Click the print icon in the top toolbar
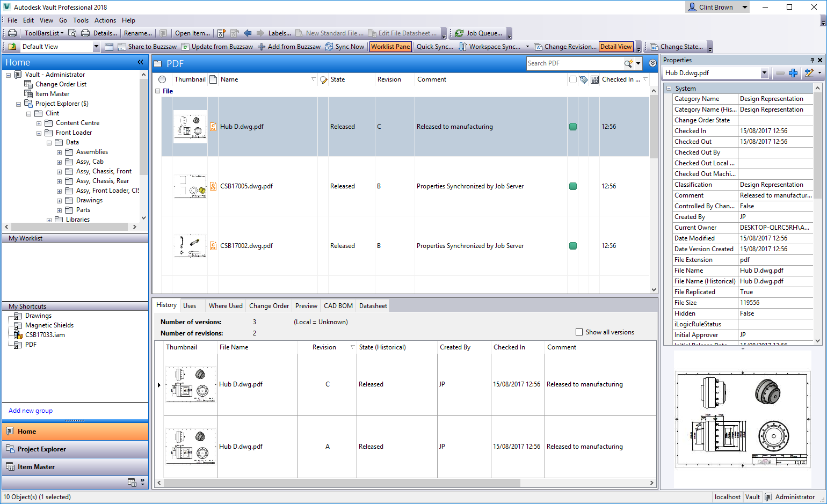This screenshot has width=827, height=504. click(x=12, y=33)
